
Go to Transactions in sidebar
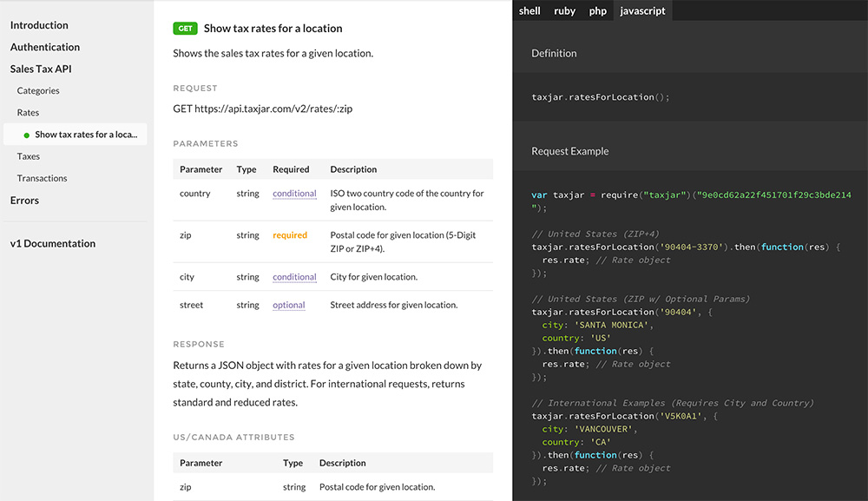pyautogui.click(x=42, y=178)
